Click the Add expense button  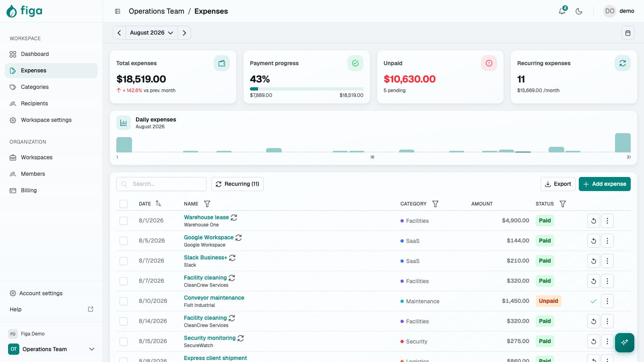pos(605,184)
